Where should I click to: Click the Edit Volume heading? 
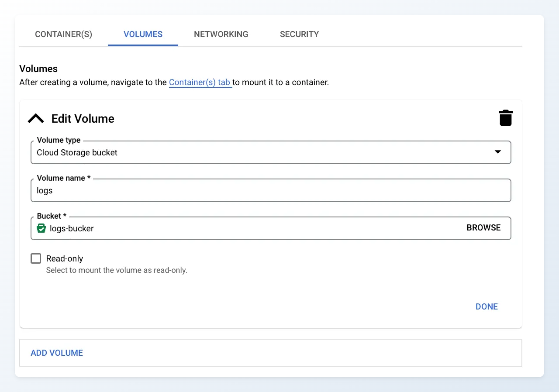pos(83,119)
